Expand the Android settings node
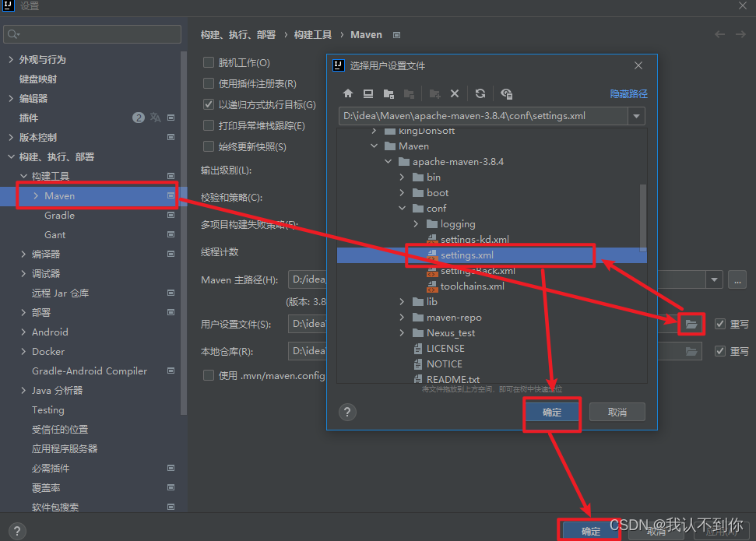 [x=23, y=332]
